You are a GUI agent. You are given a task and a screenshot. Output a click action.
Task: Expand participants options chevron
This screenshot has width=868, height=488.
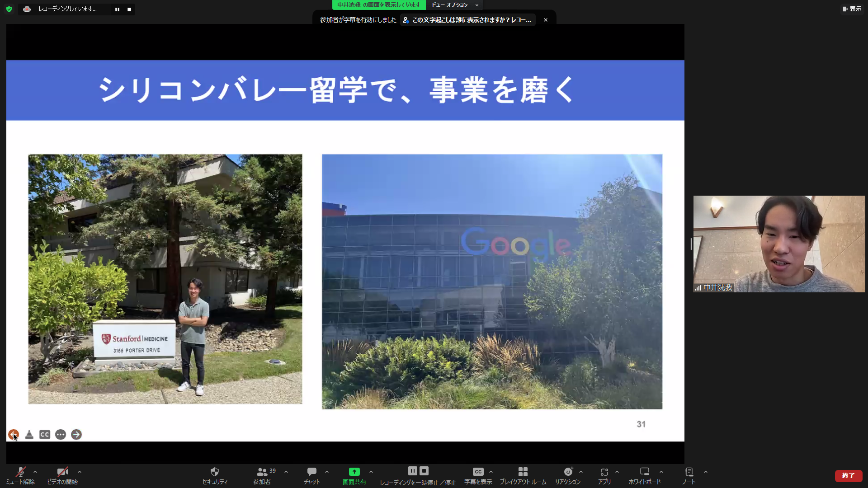click(286, 472)
